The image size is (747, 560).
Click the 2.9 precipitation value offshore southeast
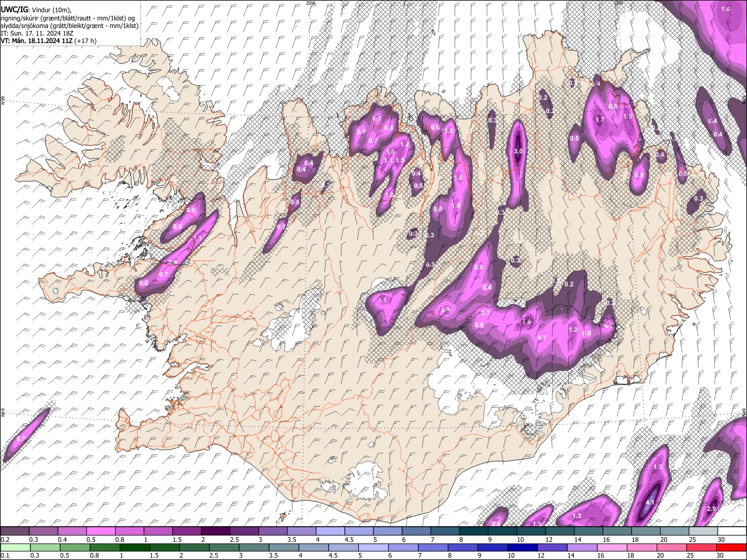(711, 509)
